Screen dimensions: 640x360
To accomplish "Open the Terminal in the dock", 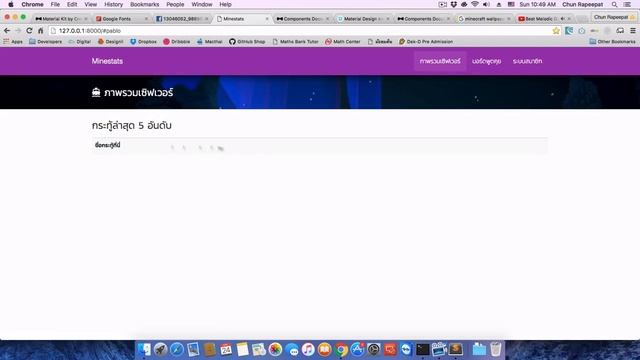I will (422, 349).
